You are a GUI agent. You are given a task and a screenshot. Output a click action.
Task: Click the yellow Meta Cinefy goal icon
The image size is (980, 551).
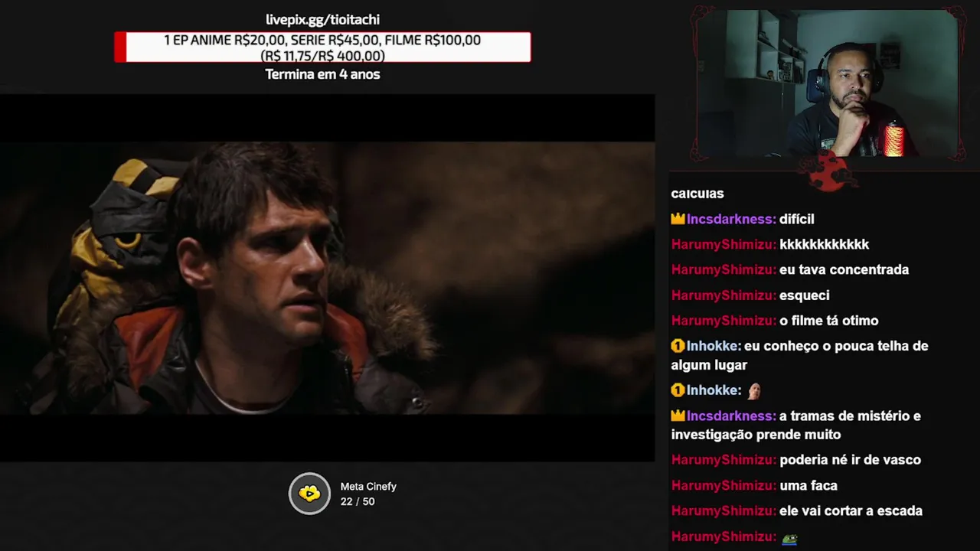click(x=309, y=494)
